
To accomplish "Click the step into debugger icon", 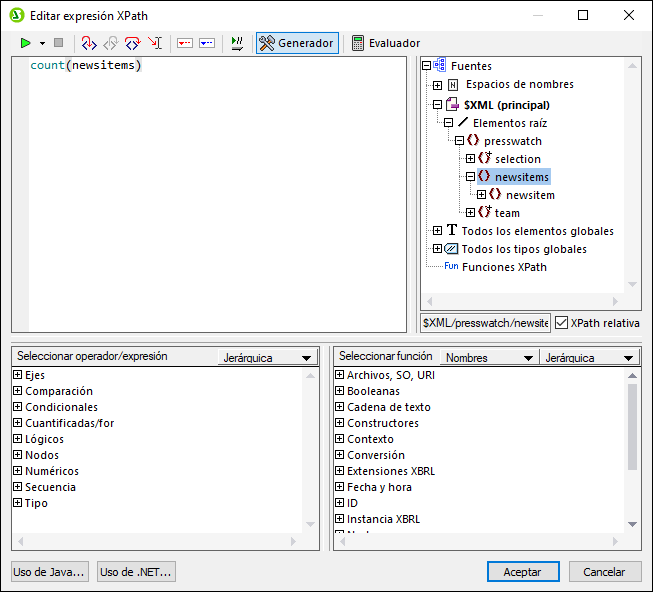I will tap(89, 43).
